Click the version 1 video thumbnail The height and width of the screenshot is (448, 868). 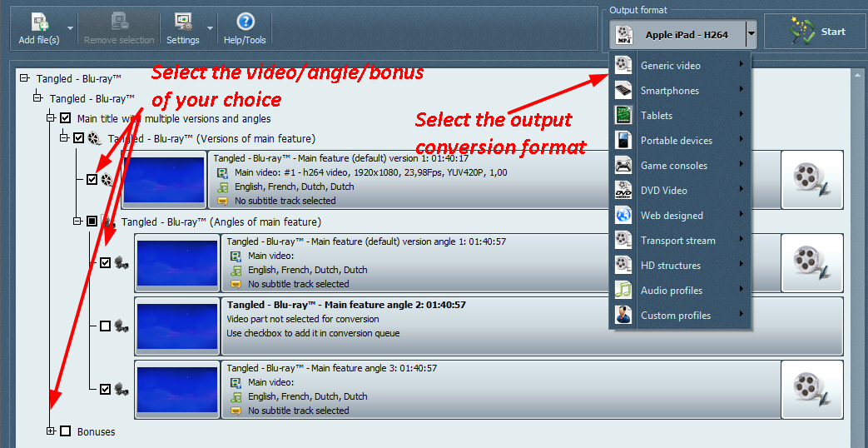coord(163,179)
